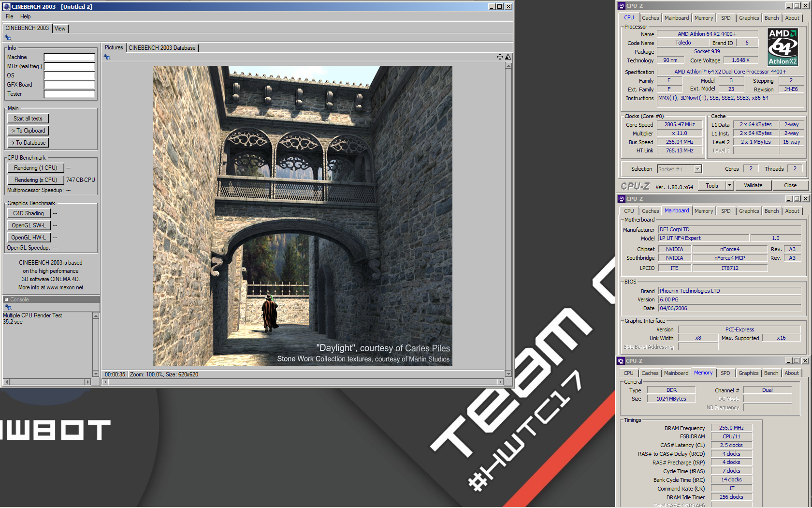Click the Tools button in CPU-Z
The image size is (812, 508).
(x=712, y=186)
